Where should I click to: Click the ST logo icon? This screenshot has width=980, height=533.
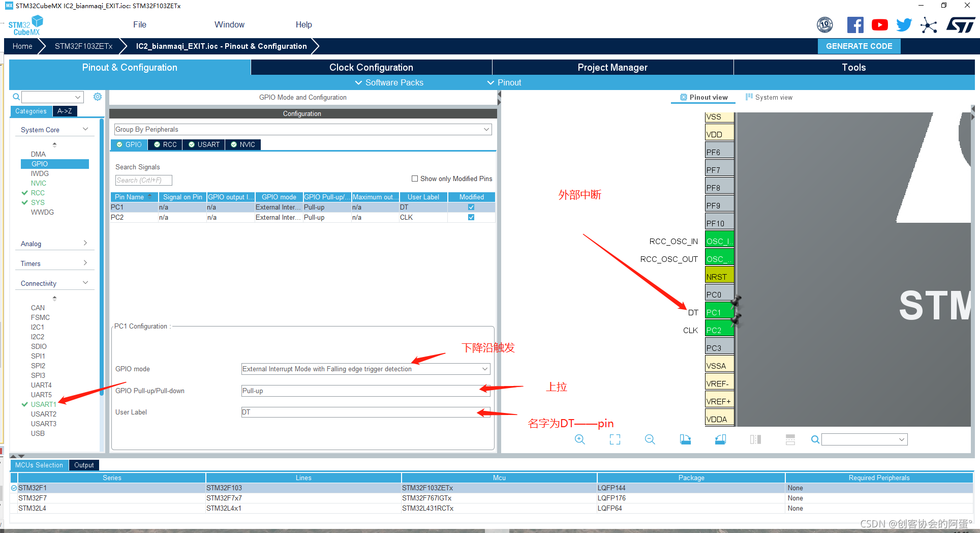(x=960, y=25)
